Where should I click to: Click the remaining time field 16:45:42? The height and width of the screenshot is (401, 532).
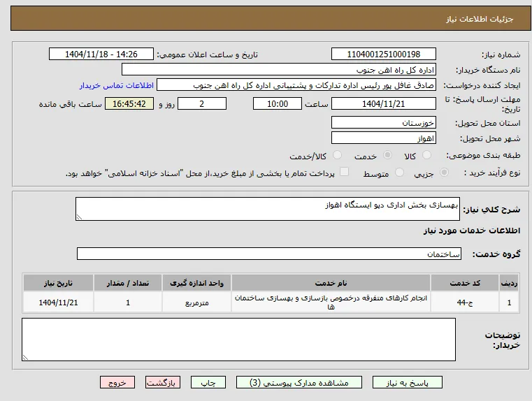coord(129,103)
